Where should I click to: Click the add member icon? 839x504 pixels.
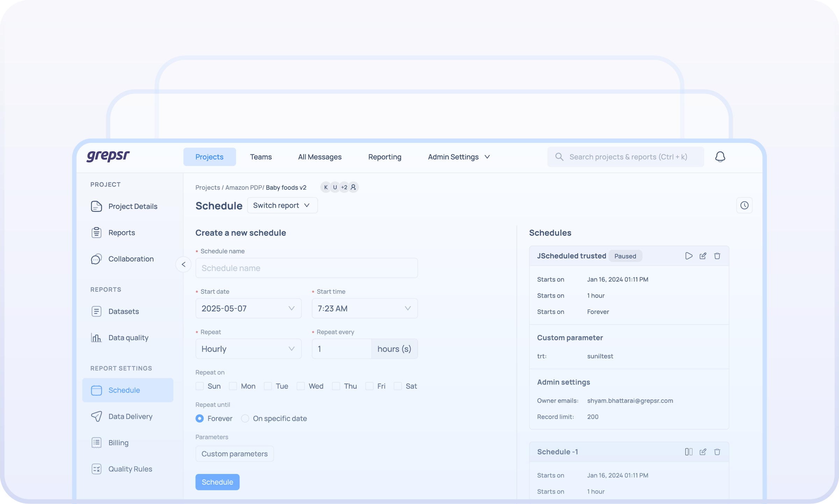353,187
